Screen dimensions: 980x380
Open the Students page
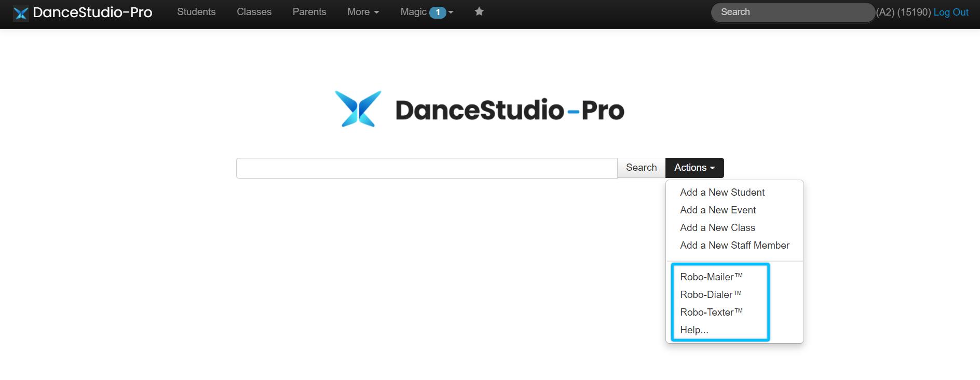coord(196,12)
